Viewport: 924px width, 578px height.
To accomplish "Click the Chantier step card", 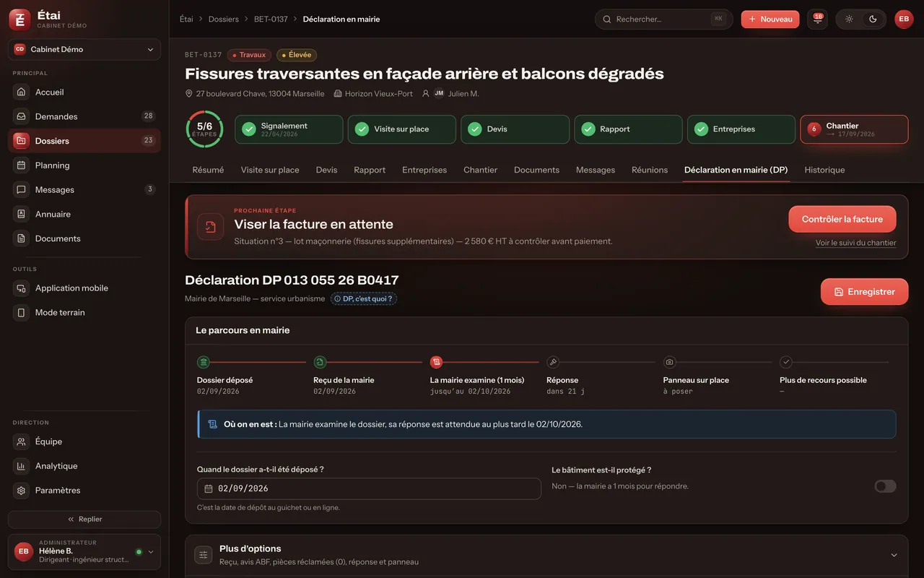I will point(854,129).
